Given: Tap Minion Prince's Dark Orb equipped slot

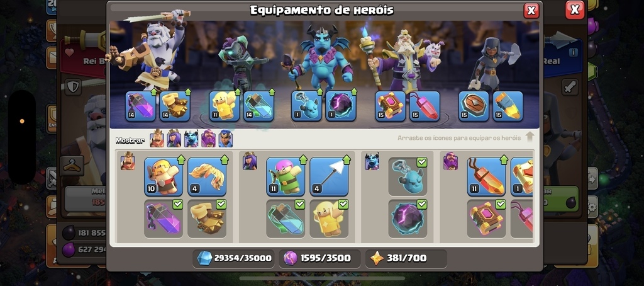Looking at the screenshot, I should point(340,106).
